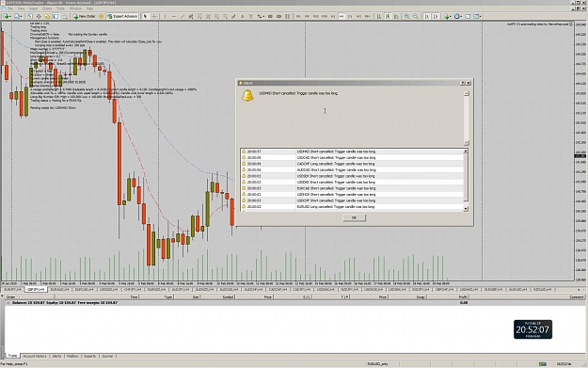This screenshot has width=588, height=368.
Task: Open MetaEditor with the yellow icon
Action: point(101,16)
